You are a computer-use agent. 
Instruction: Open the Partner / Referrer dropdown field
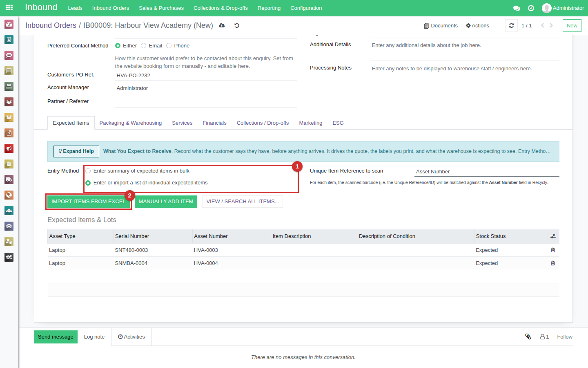pos(206,102)
